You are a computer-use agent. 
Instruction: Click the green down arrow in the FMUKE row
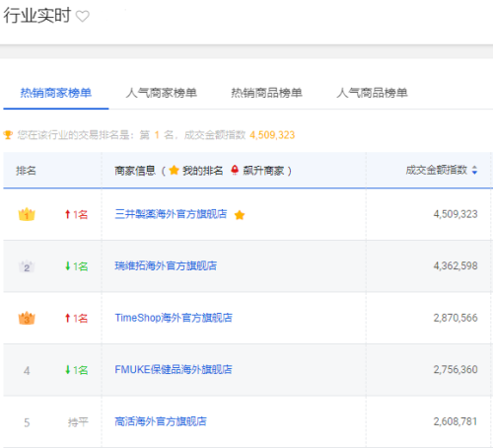point(67,370)
